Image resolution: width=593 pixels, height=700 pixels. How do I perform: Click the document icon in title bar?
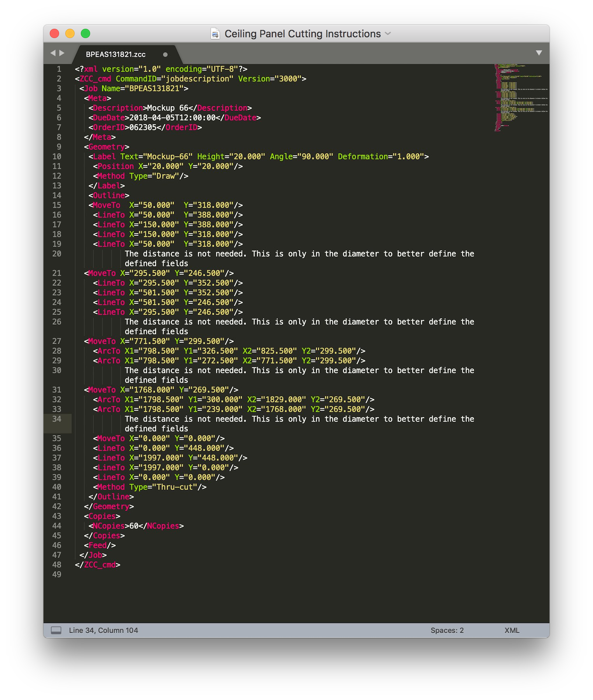pos(215,34)
